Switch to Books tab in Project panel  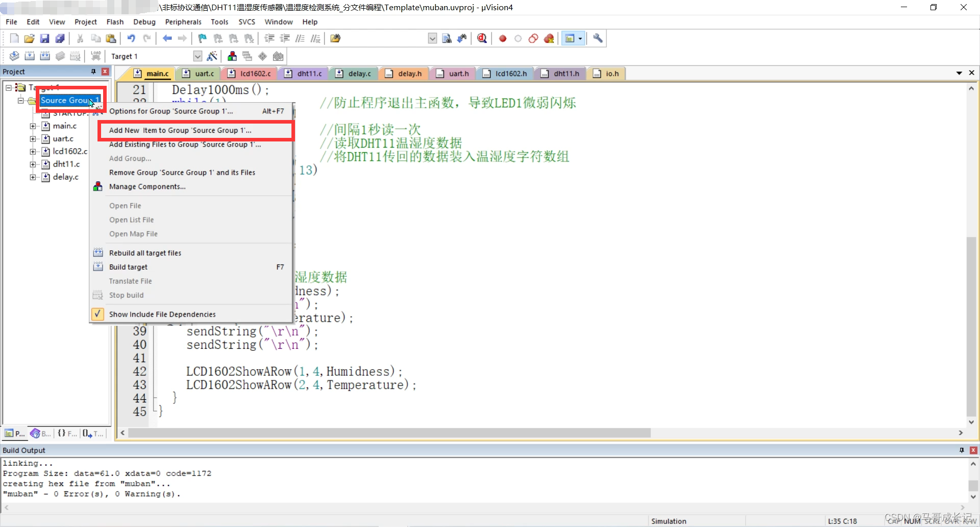pos(41,434)
